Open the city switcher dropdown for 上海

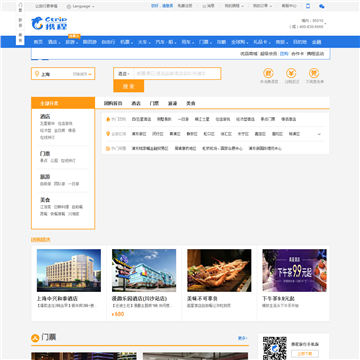click(x=82, y=74)
